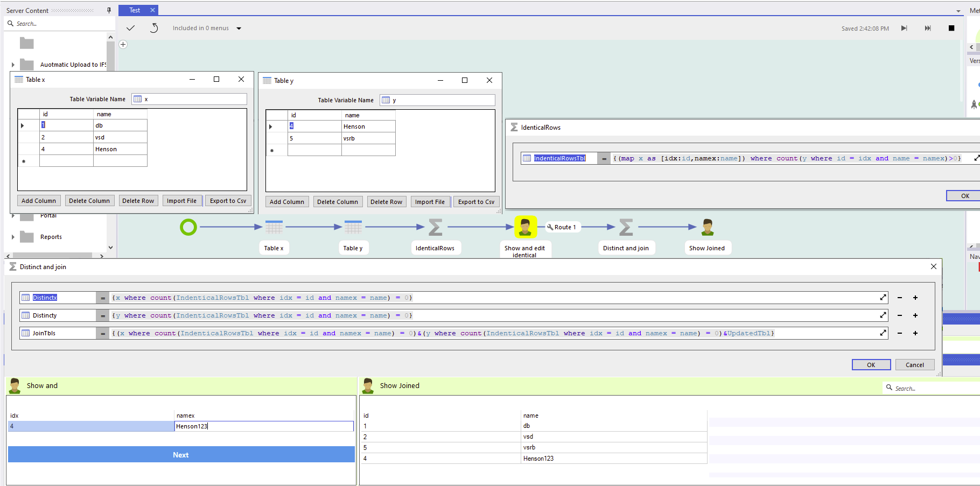Click Import File in Table x window

coord(182,201)
